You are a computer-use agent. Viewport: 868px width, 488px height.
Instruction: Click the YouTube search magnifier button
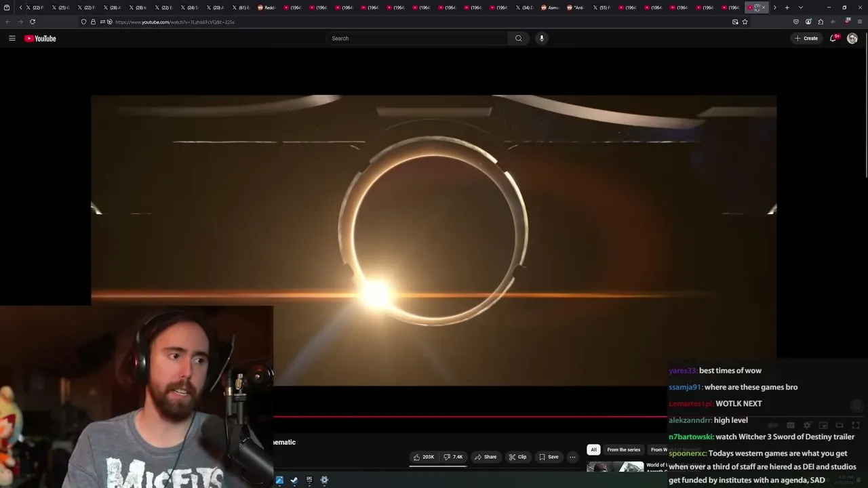coord(519,39)
